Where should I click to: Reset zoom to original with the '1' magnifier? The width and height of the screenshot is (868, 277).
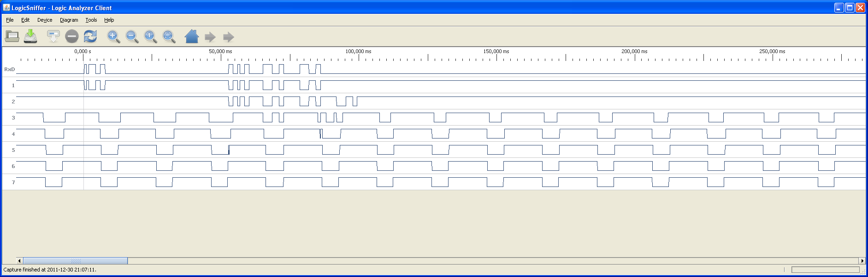150,36
